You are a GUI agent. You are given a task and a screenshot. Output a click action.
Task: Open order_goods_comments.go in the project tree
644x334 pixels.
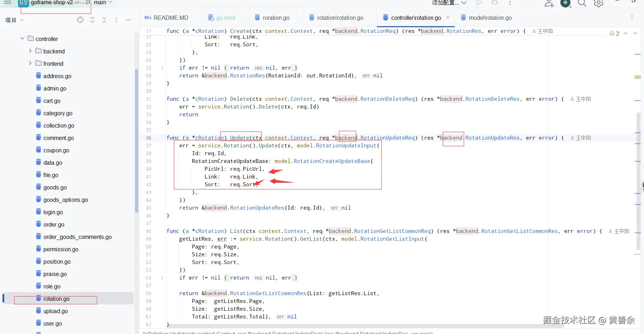coord(77,237)
